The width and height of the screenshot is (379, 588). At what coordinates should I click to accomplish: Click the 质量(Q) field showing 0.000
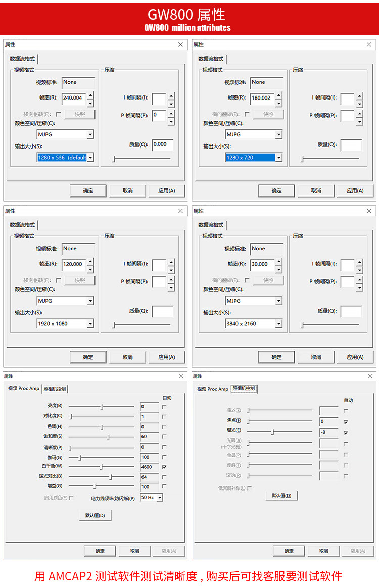163,144
